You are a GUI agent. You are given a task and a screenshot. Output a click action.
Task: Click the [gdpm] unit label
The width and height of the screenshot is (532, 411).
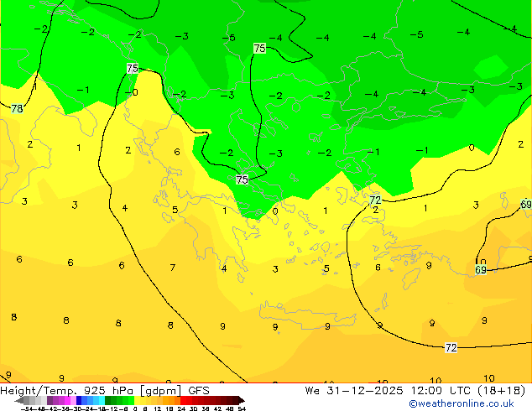click(x=162, y=391)
